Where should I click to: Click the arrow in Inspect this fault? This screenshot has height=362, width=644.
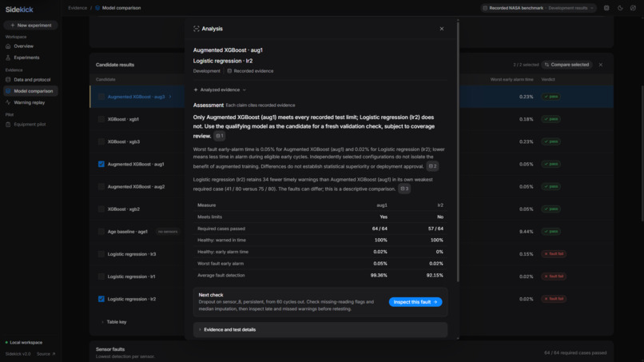(x=435, y=302)
